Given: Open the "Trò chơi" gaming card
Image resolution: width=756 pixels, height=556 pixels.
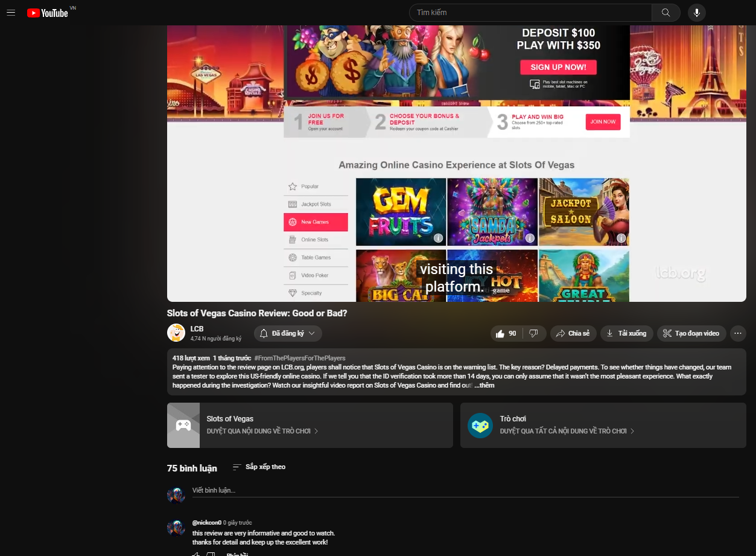Looking at the screenshot, I should point(603,425).
